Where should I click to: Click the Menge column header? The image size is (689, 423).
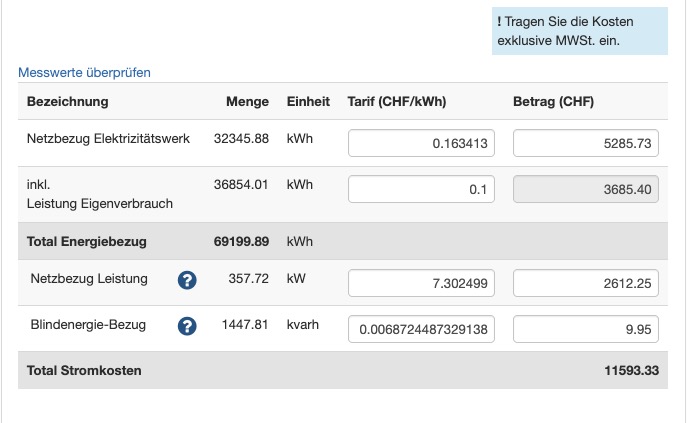[247, 102]
